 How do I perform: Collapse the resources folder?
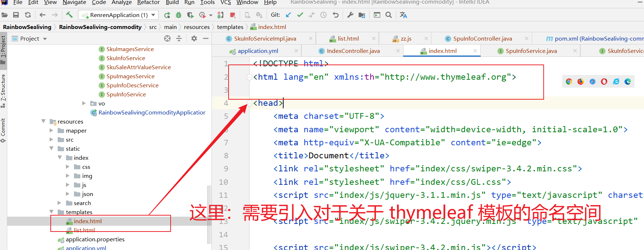tap(43, 121)
